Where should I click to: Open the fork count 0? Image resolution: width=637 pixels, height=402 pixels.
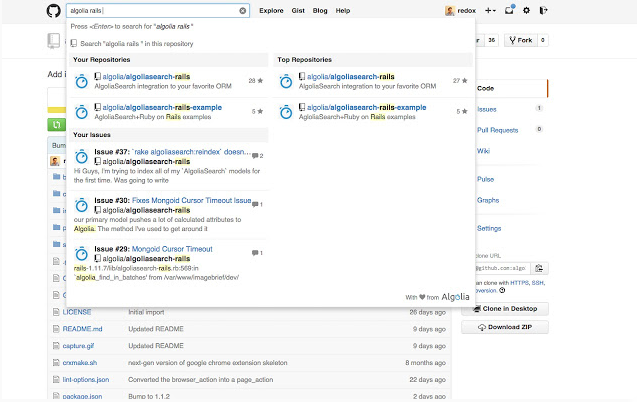tap(543, 40)
